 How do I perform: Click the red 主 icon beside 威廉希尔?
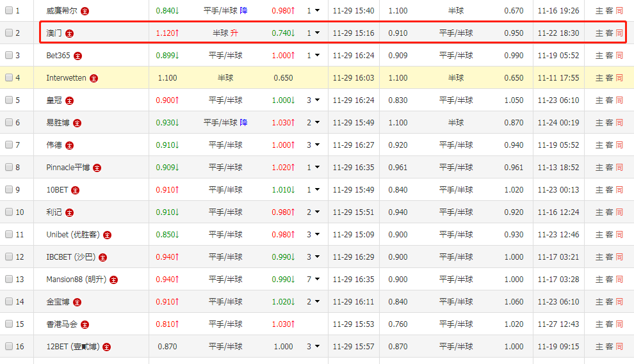tap(85, 12)
